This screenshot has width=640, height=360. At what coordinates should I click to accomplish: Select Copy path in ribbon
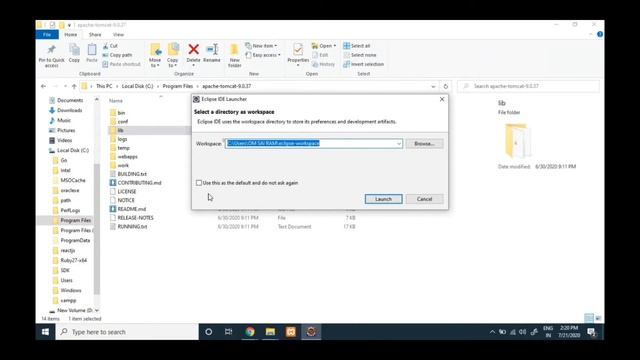[x=118, y=55]
